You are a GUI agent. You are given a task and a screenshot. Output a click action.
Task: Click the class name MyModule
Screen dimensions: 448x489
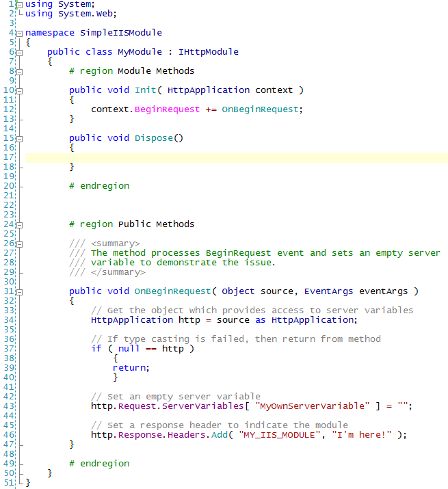point(140,52)
